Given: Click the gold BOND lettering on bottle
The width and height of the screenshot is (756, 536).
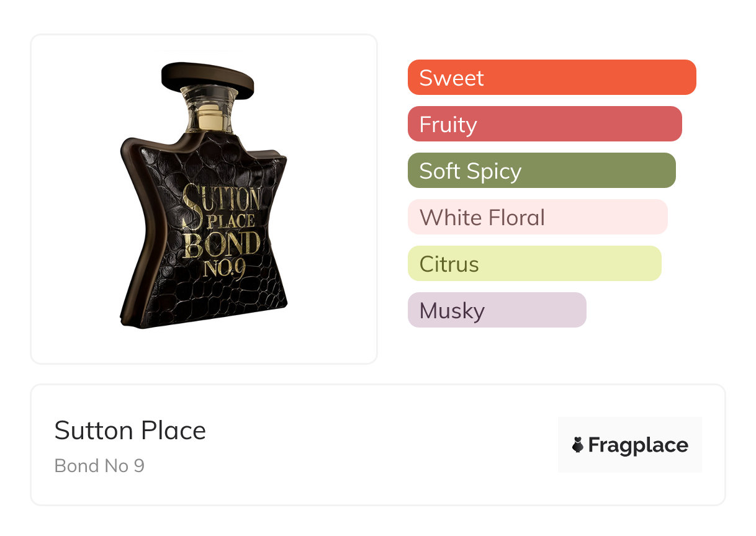Looking at the screenshot, I should [x=222, y=243].
